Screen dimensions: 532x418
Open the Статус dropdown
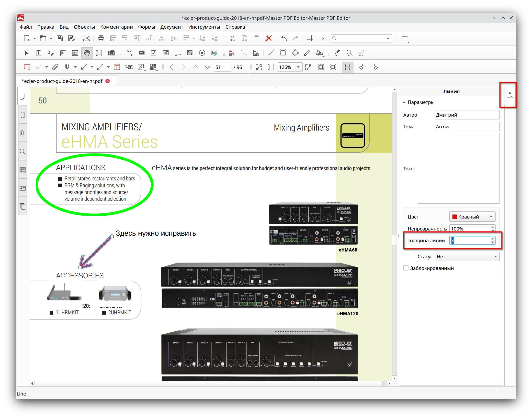pyautogui.click(x=467, y=257)
